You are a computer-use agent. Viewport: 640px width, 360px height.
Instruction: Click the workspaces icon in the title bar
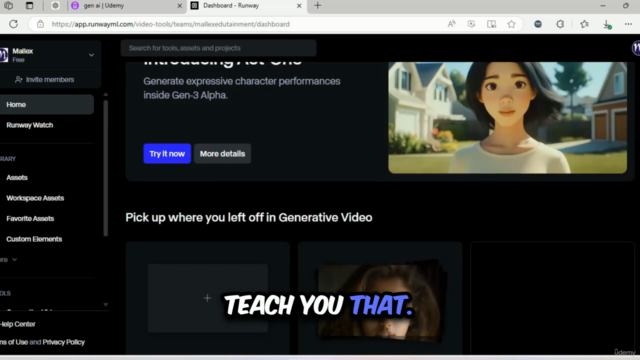[x=8, y=6]
